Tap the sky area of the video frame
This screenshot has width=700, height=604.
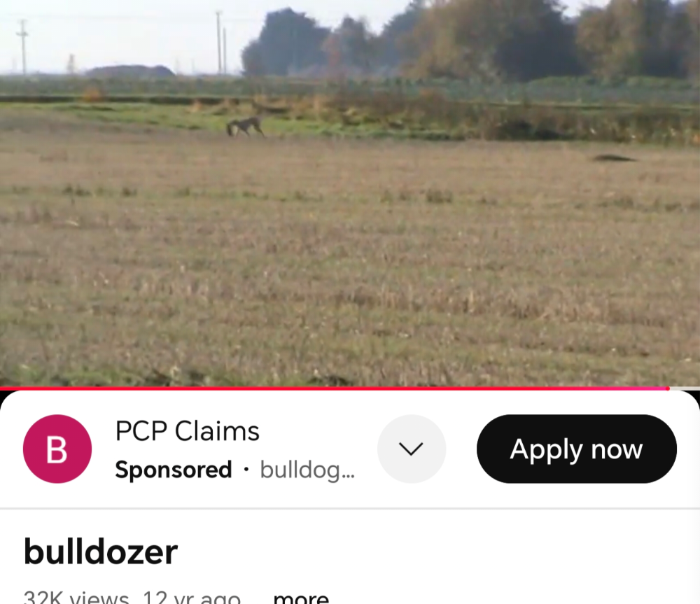point(125,31)
